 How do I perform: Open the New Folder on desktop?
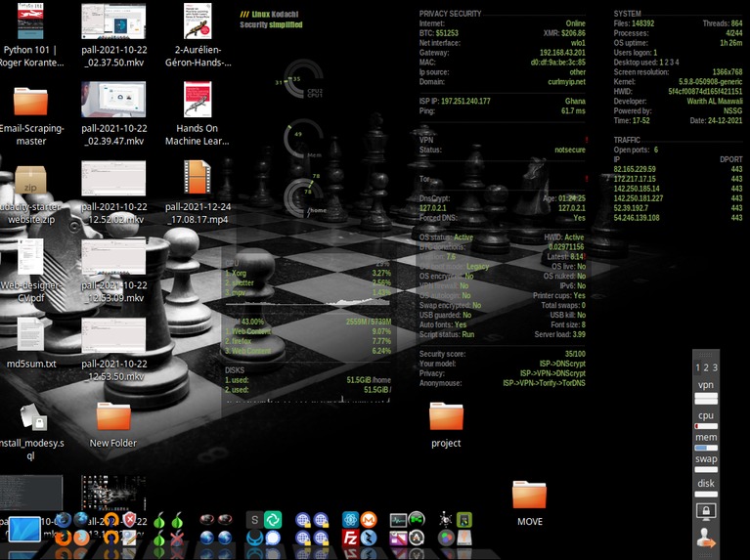pyautogui.click(x=113, y=416)
